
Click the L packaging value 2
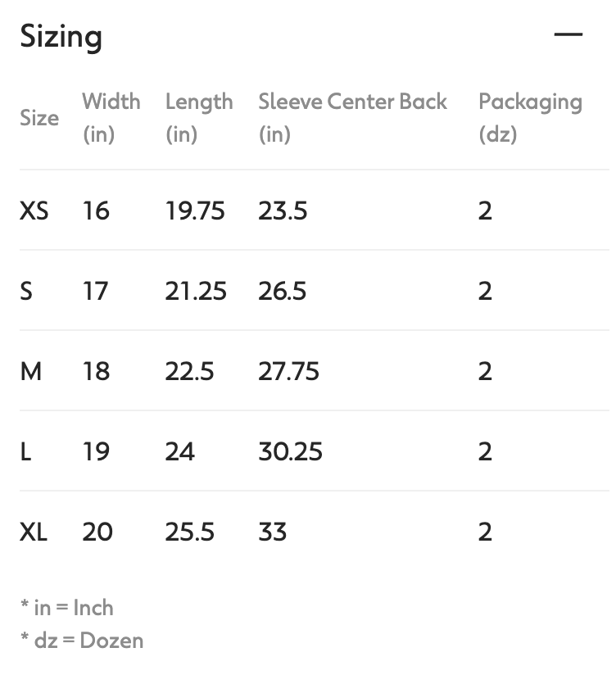click(x=485, y=451)
